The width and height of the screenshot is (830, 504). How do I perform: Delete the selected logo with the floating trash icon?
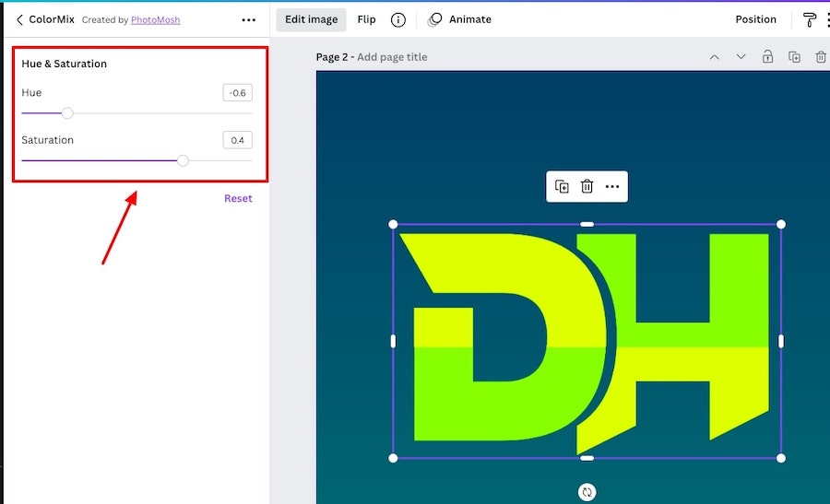[x=587, y=186]
